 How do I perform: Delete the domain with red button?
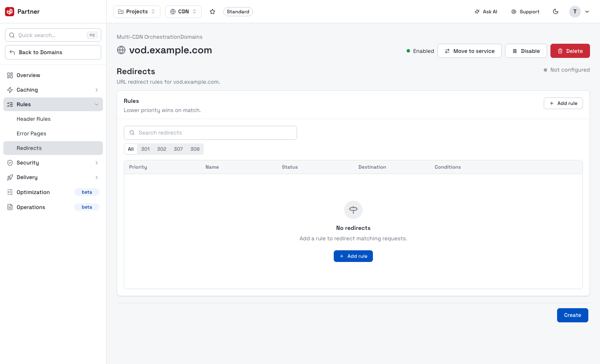(570, 51)
